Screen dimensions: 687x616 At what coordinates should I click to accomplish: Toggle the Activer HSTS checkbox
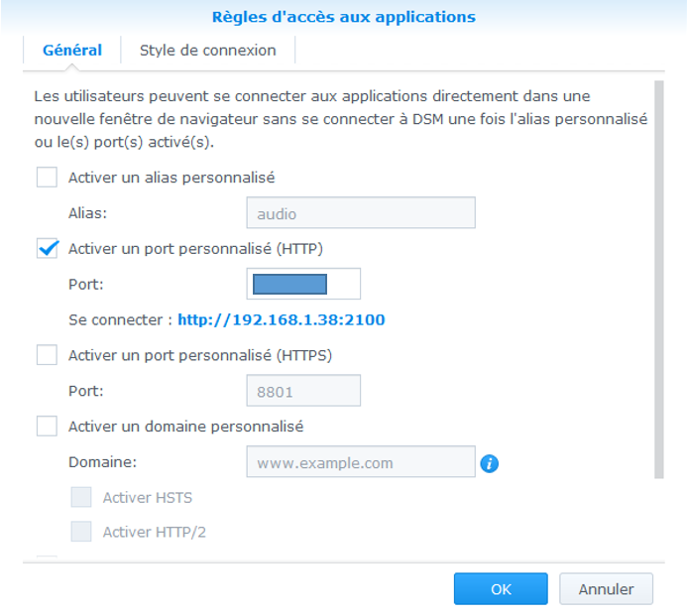pyautogui.click(x=81, y=498)
